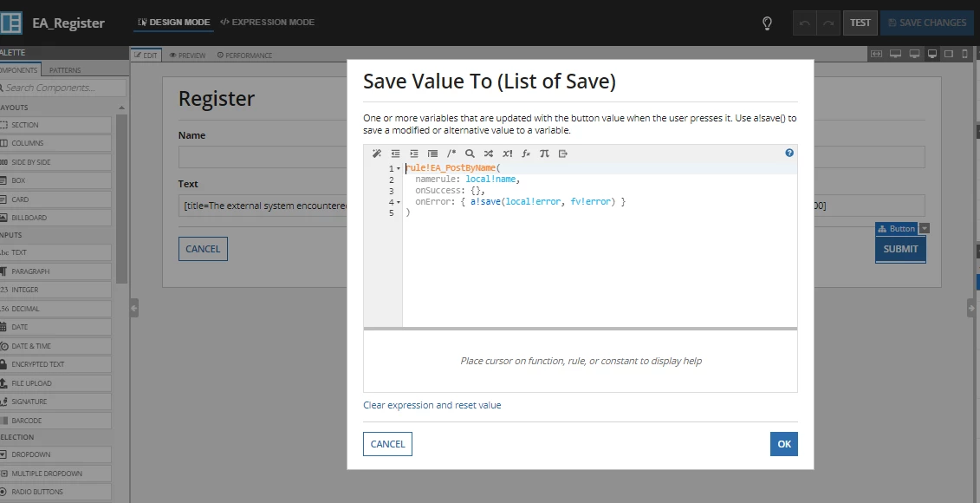Switch to the Patterns palette tab
980x503 pixels.
[x=65, y=70]
